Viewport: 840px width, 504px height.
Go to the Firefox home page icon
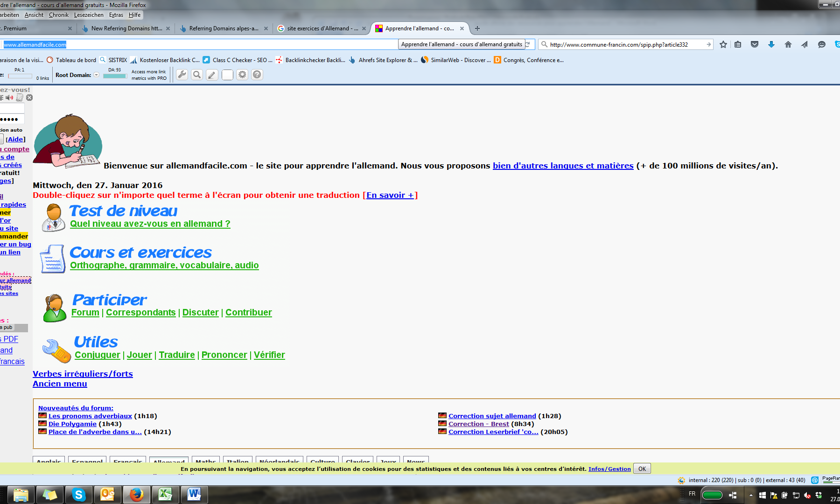coord(788,44)
